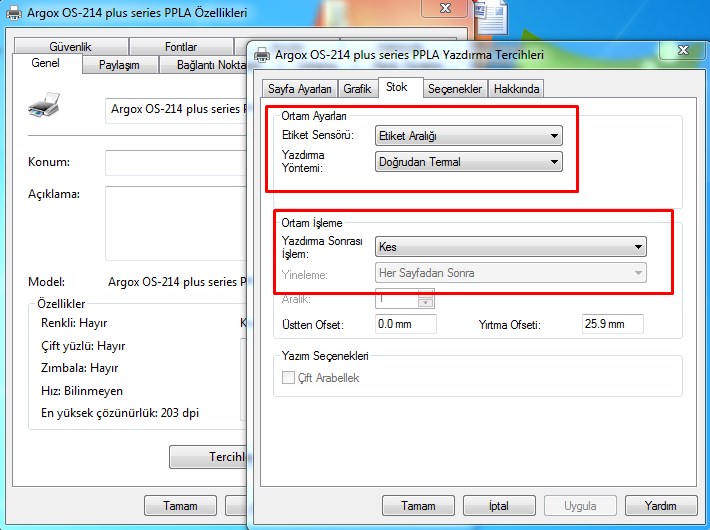Open the Yineleme Her Sayfadan Sonra dropdown
The width and height of the screenshot is (710, 530).
511,273
